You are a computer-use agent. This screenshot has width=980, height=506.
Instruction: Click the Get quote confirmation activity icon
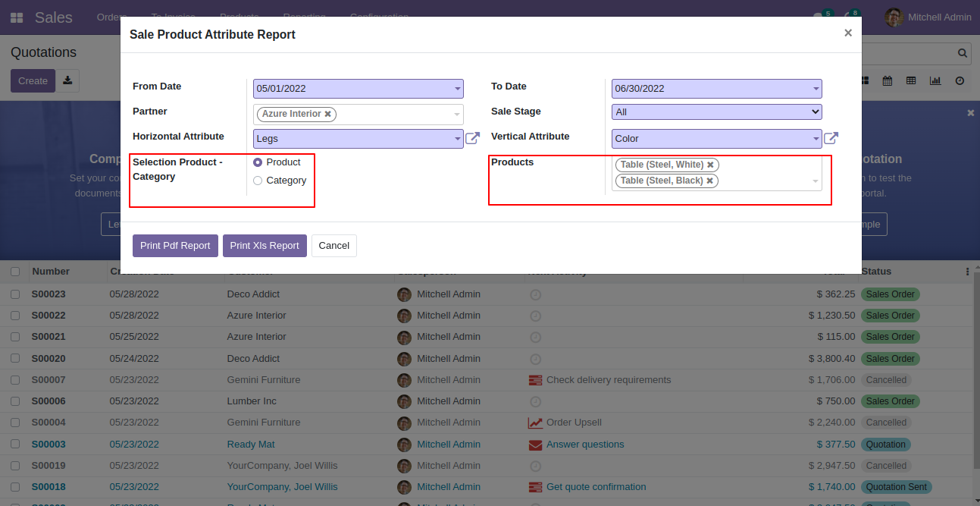click(535, 487)
